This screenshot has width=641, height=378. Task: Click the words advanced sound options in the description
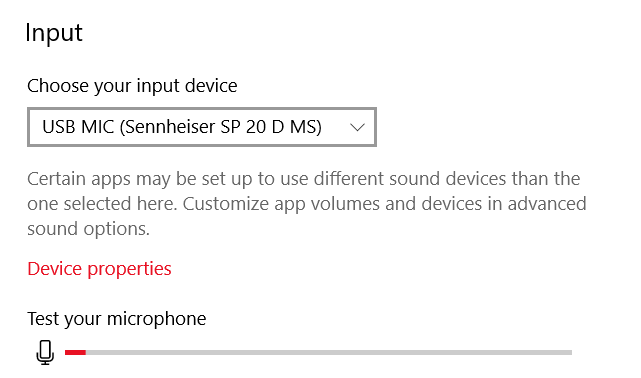tap(307, 216)
